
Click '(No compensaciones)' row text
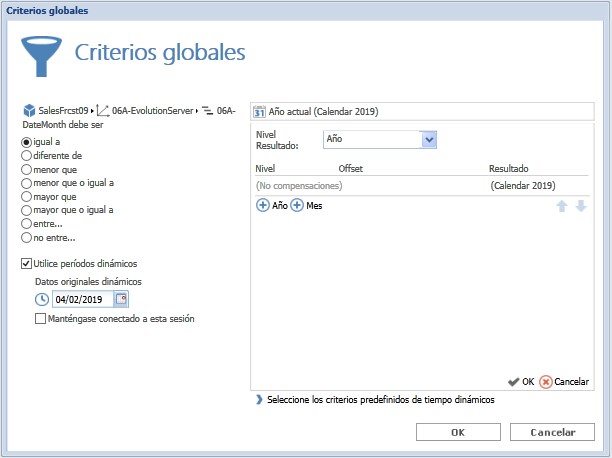tap(299, 185)
